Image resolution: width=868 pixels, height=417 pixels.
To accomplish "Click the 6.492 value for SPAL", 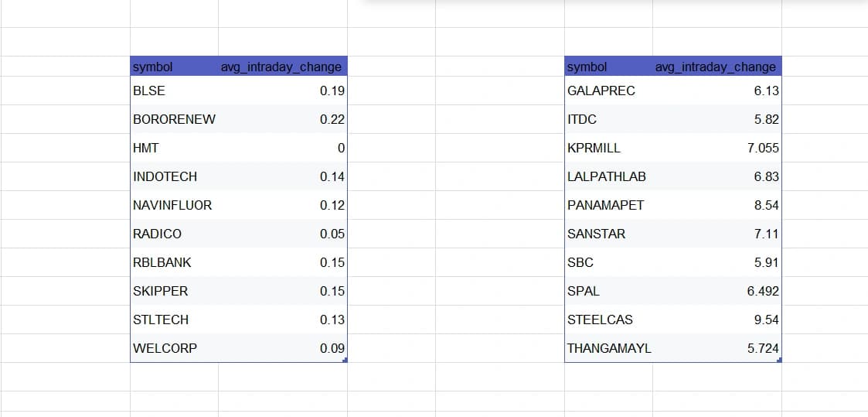I will pos(717,292).
